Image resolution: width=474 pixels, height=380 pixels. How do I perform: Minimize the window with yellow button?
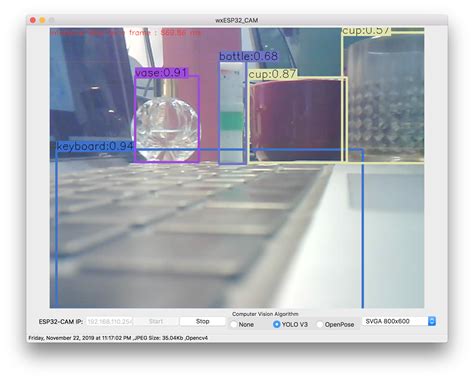42,20
